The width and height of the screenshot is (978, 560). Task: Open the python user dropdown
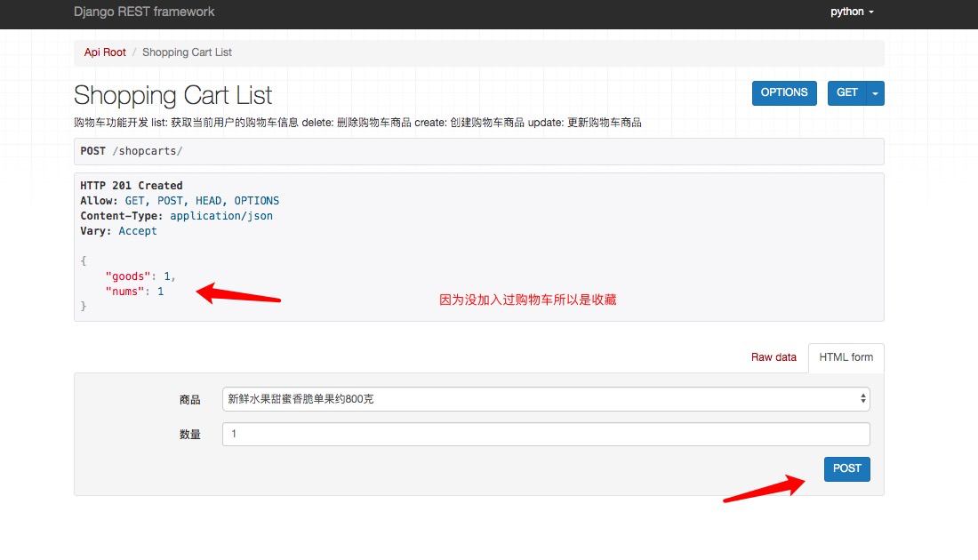point(852,12)
